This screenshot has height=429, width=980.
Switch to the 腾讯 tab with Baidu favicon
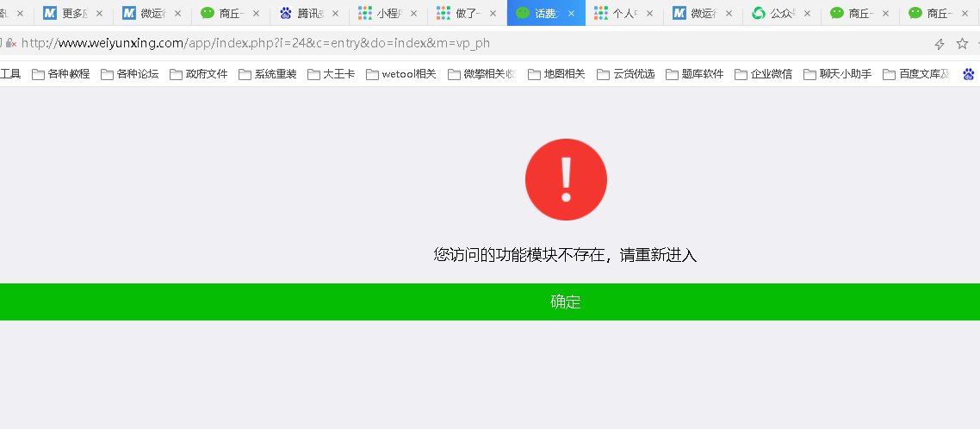309,13
